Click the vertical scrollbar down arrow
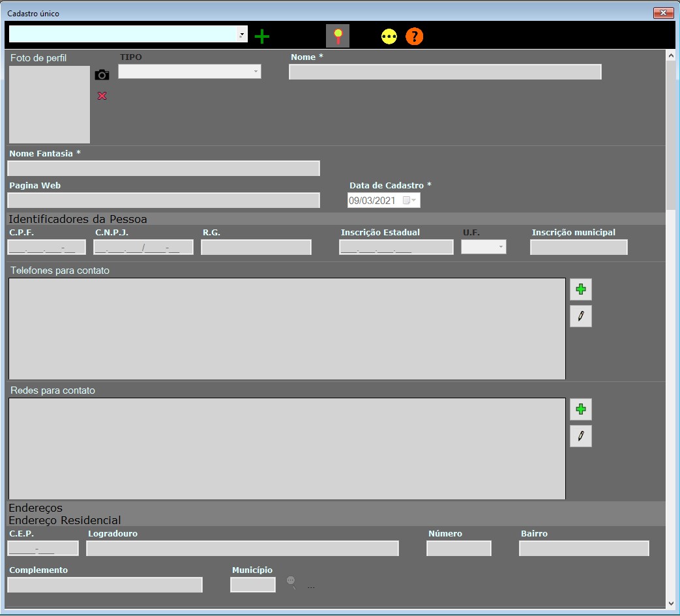The width and height of the screenshot is (680, 616). click(x=671, y=604)
